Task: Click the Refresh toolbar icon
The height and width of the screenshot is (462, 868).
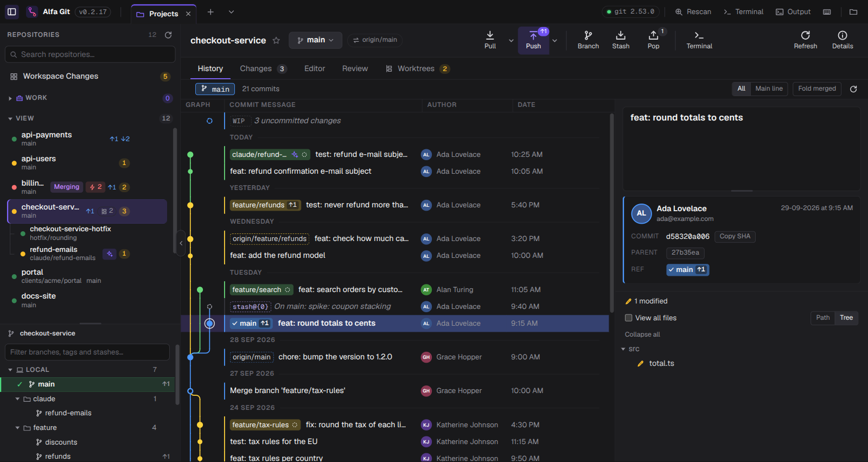Action: [805, 40]
